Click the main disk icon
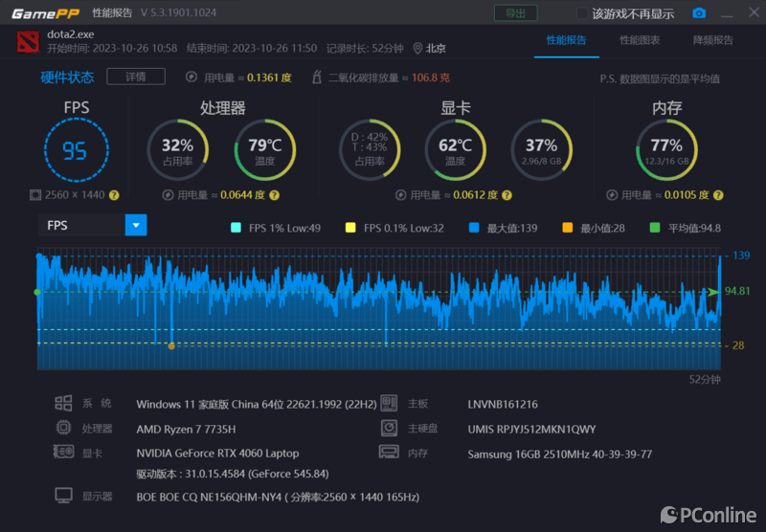 click(390, 428)
